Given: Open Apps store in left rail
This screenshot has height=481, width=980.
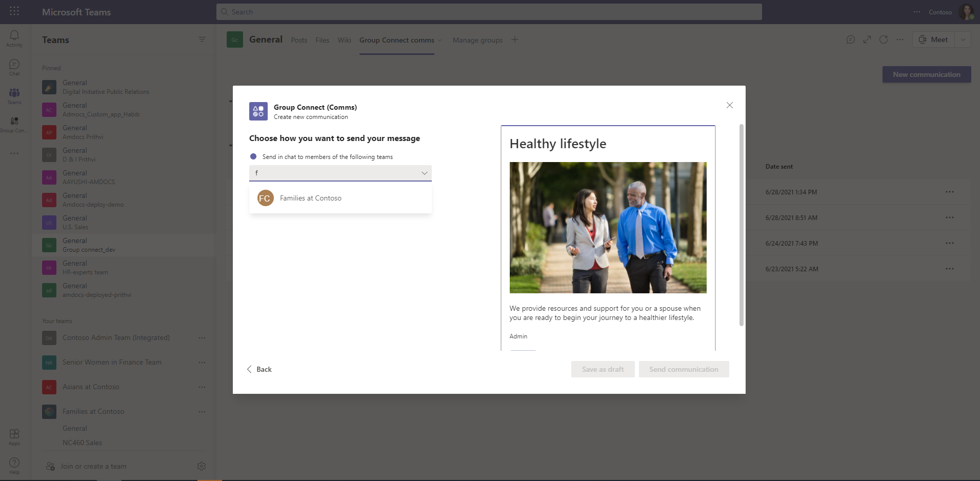Looking at the screenshot, I should [x=14, y=437].
